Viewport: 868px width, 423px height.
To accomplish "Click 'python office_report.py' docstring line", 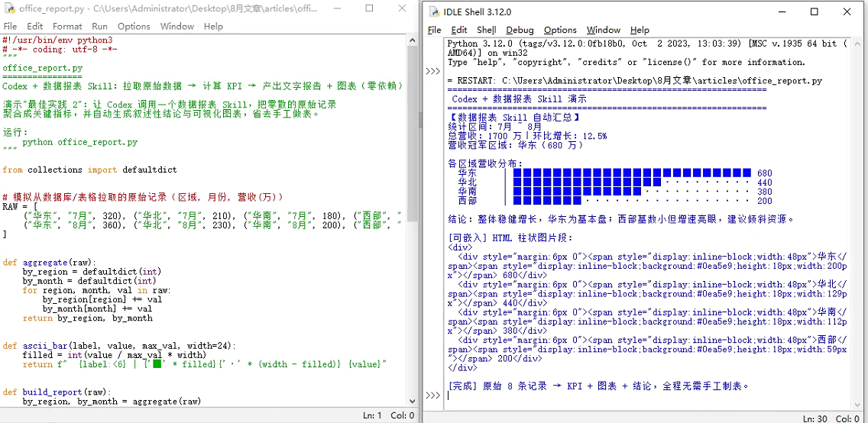I will [x=79, y=141].
